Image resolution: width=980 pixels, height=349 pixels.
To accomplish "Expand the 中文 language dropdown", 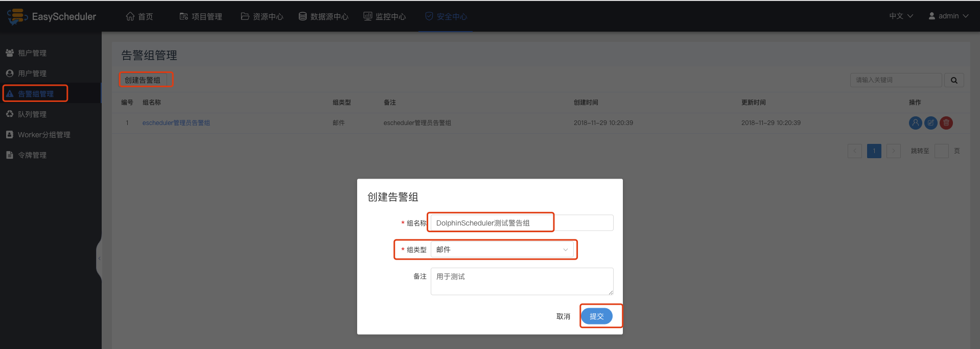I will (901, 16).
